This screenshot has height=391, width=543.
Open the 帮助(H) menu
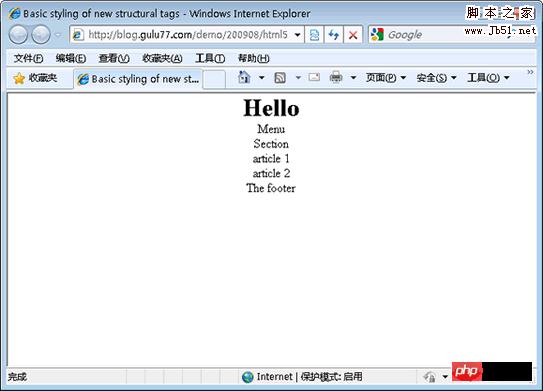point(253,58)
